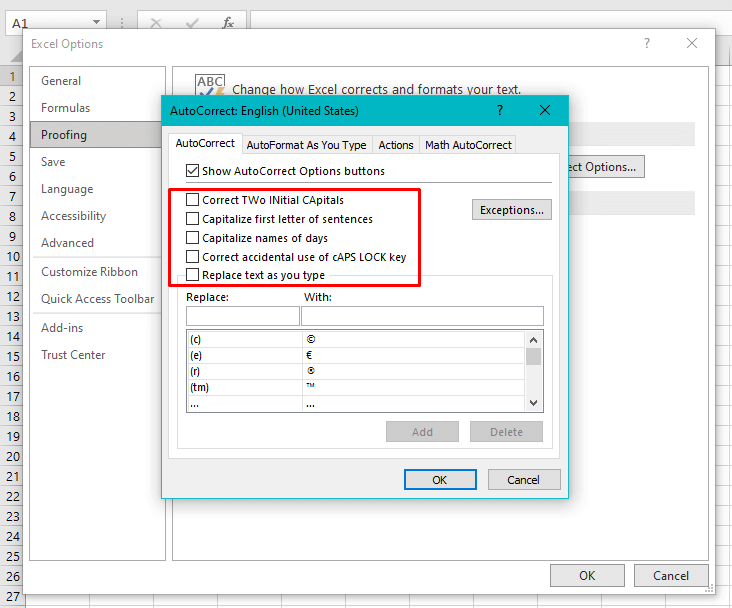
Task: Open the Name Box dropdown arrow
Action: [96, 22]
